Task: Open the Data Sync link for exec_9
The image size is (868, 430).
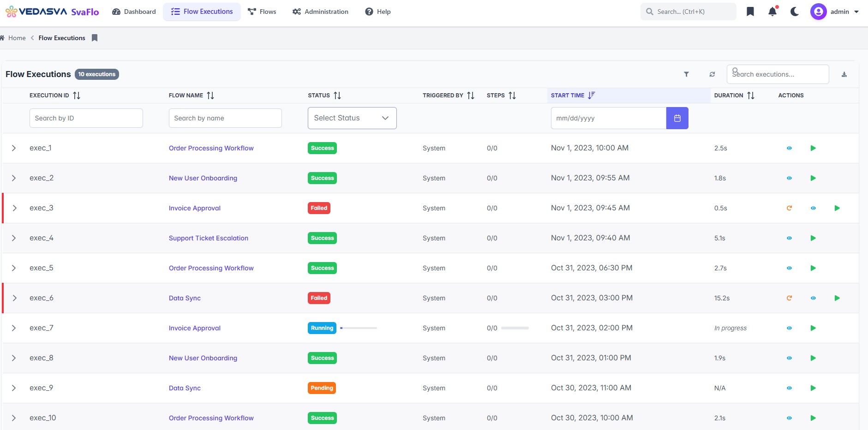Action: [x=185, y=388]
